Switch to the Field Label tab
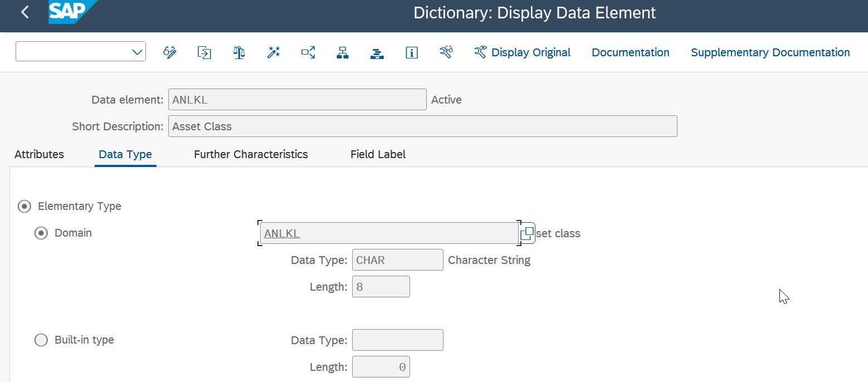The image size is (868, 382). pyautogui.click(x=378, y=154)
